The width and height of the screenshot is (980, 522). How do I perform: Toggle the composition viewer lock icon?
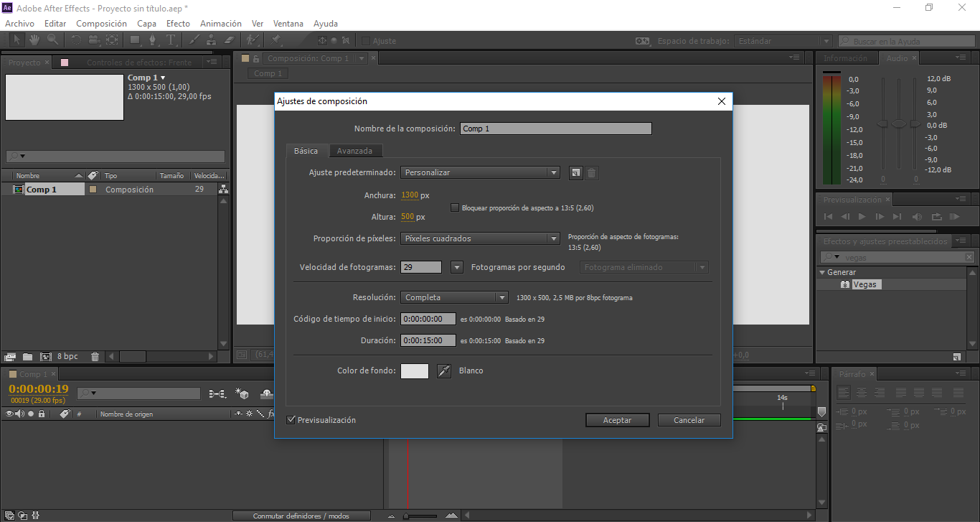click(x=256, y=58)
